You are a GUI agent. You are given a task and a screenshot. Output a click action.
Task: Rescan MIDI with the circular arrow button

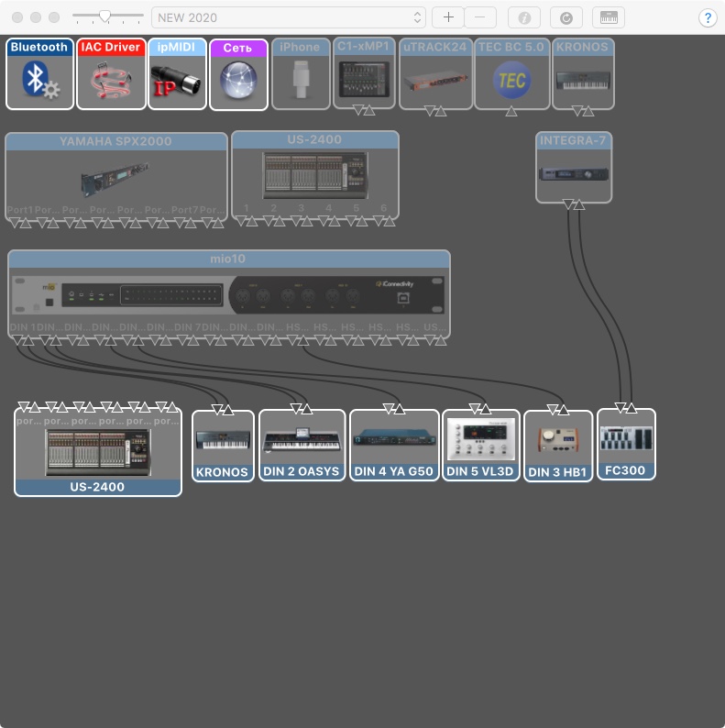pos(566,17)
